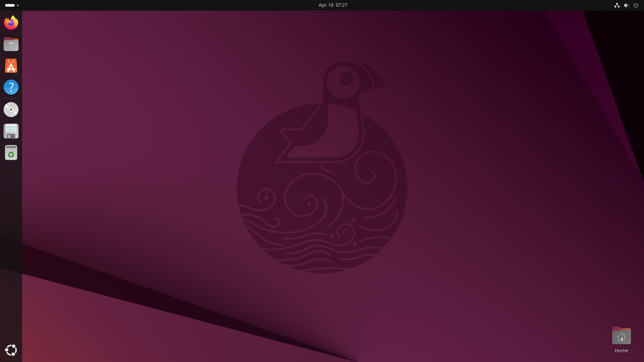Launch Firefox from the dock

(x=11, y=22)
